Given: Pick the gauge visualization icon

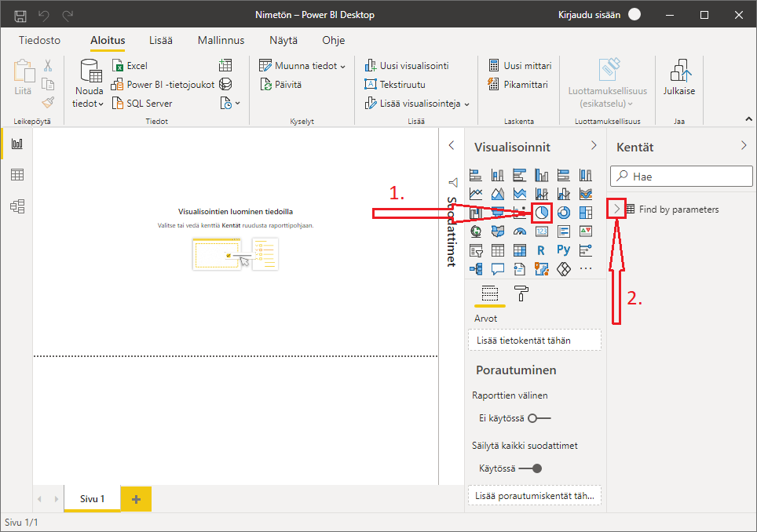Looking at the screenshot, I should pyautogui.click(x=519, y=231).
